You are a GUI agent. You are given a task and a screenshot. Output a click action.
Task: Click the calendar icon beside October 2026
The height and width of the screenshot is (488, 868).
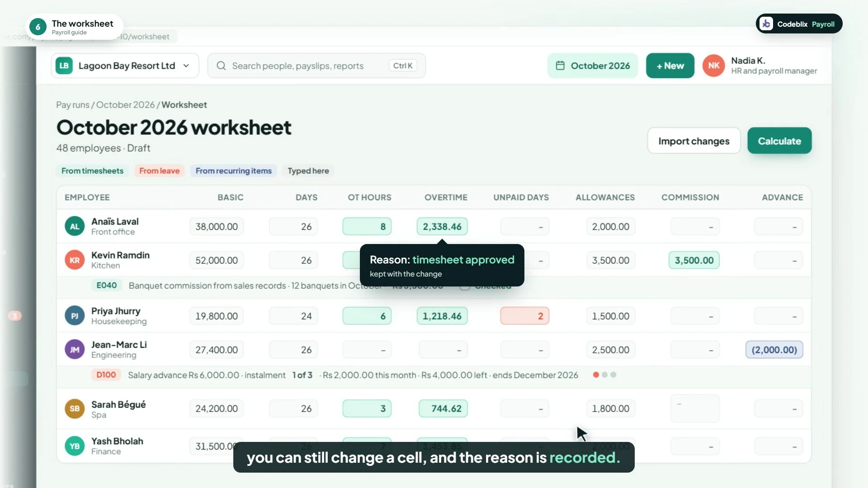coord(560,66)
